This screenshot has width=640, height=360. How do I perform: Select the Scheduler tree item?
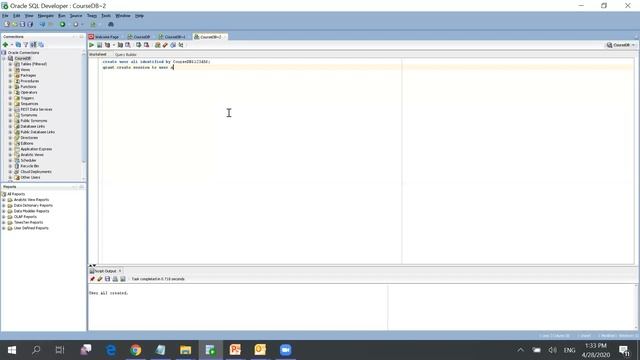29,160
